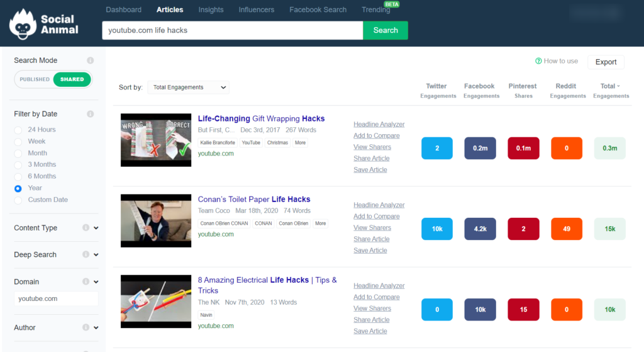Image resolution: width=644 pixels, height=352 pixels.
Task: Click the Electrical Life Hacks thumbnail
Action: 156,302
